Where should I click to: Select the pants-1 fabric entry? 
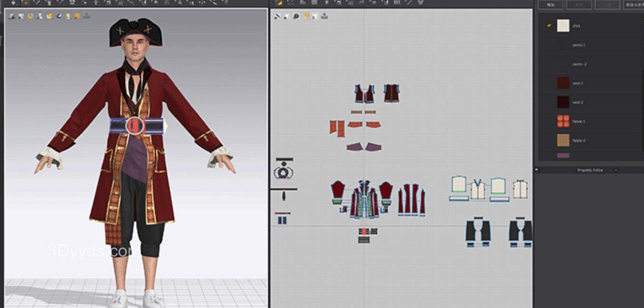pyautogui.click(x=578, y=45)
